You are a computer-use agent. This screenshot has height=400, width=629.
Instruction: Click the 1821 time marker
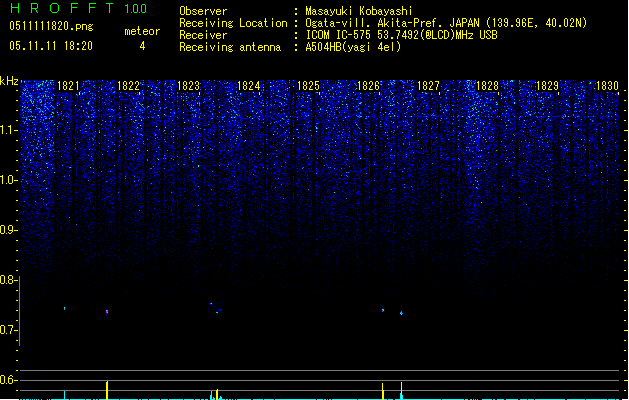[68, 86]
